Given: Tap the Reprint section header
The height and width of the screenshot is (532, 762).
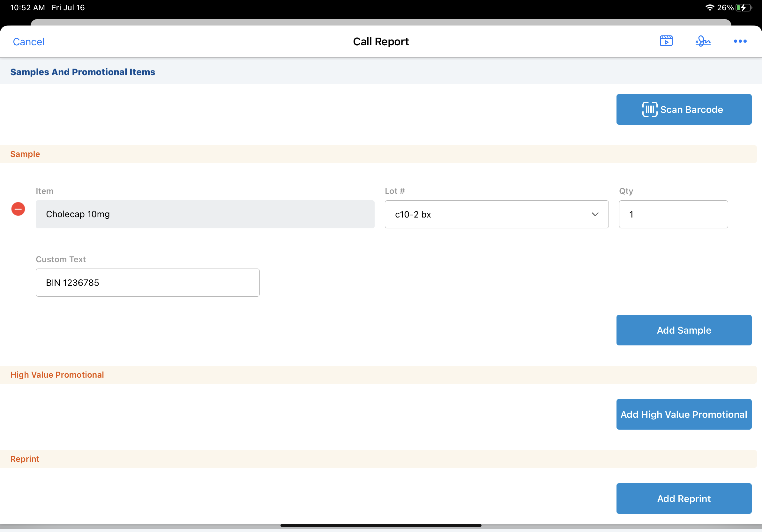Looking at the screenshot, I should pyautogui.click(x=25, y=459).
